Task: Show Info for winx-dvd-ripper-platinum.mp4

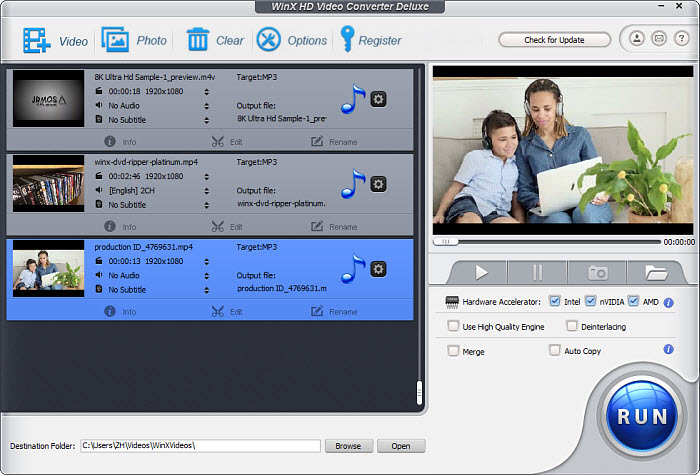Action: coord(120,226)
